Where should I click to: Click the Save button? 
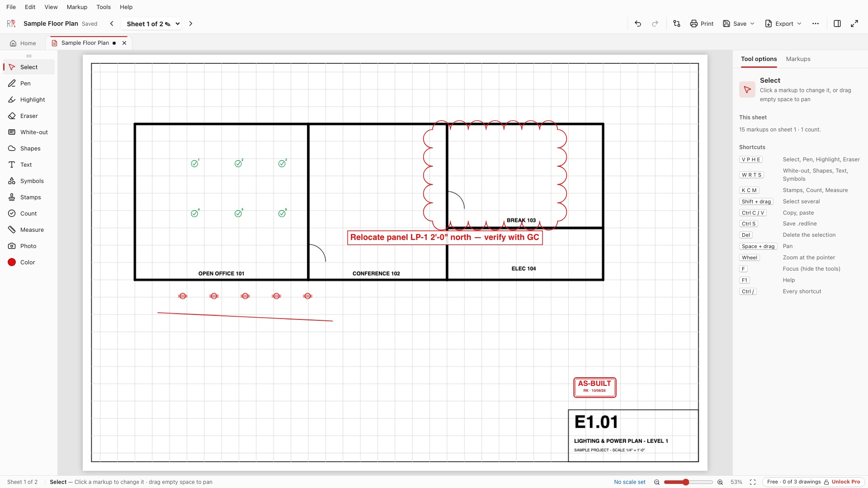[735, 23]
